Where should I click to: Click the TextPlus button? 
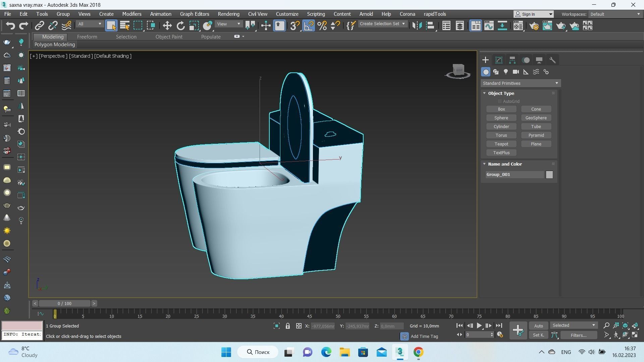coord(501,153)
